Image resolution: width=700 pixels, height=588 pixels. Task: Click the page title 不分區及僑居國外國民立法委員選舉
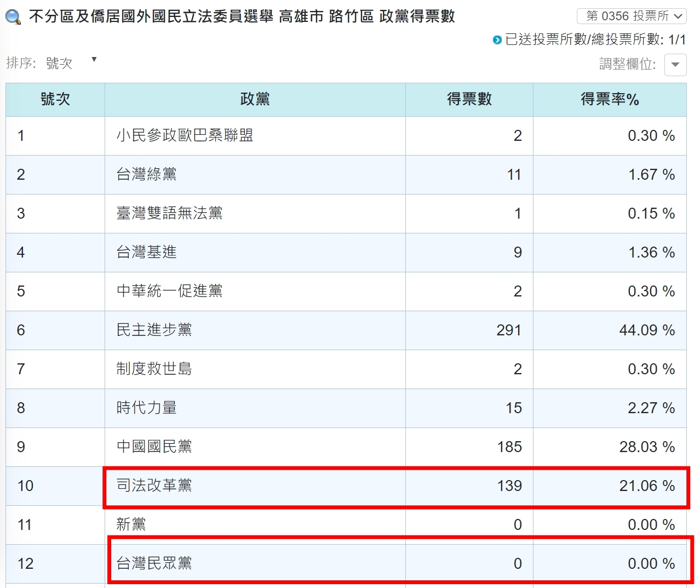point(151,16)
